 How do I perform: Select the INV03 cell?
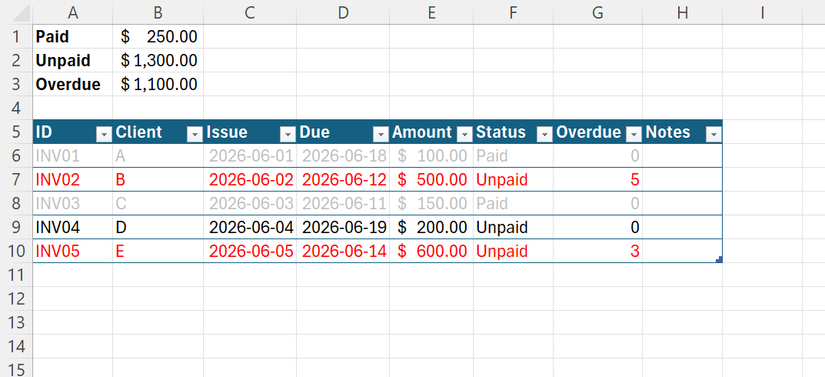[x=73, y=203]
